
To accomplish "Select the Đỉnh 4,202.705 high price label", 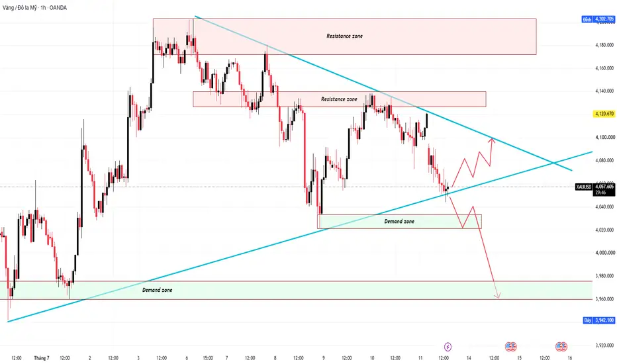I will pyautogui.click(x=598, y=19).
